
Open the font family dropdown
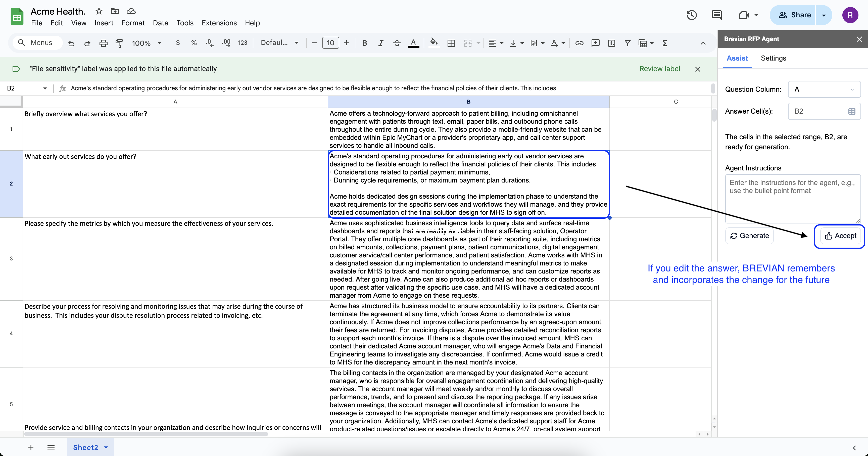point(280,43)
